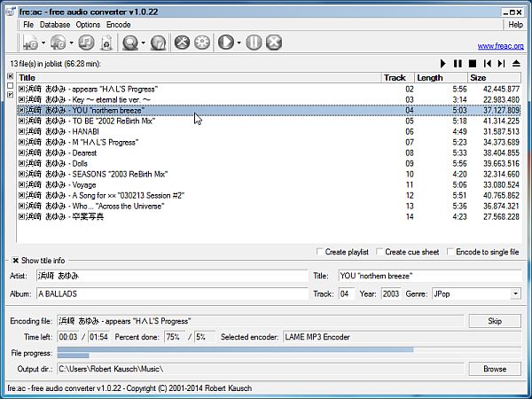Open the Help menu
Screen dimensions: 532x399
(x=515, y=25)
